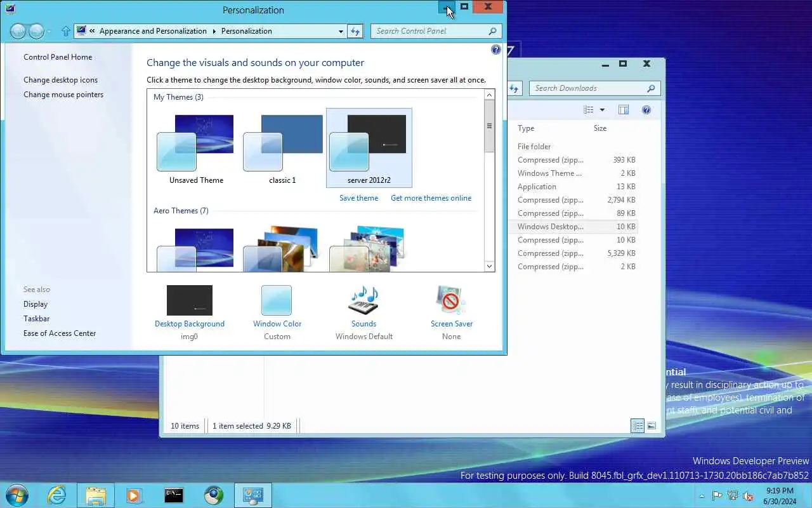Click refresh button in Downloads window
The image size is (812, 508).
pyautogui.click(x=514, y=88)
